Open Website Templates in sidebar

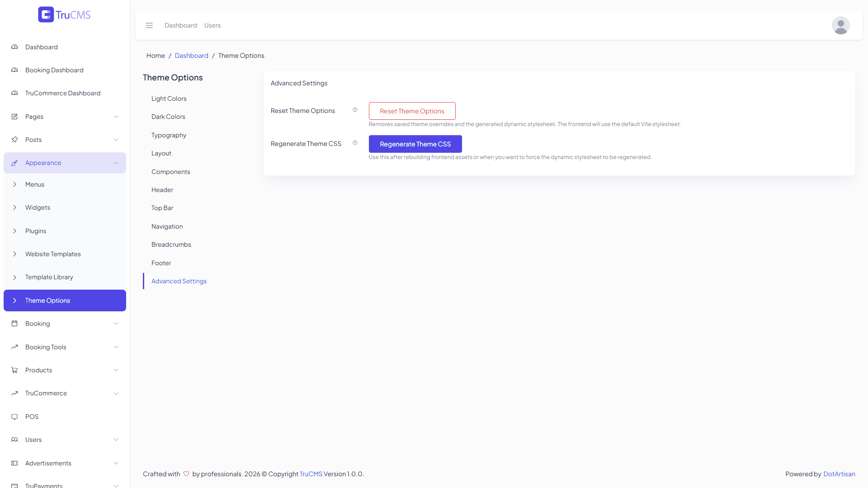pos(65,254)
